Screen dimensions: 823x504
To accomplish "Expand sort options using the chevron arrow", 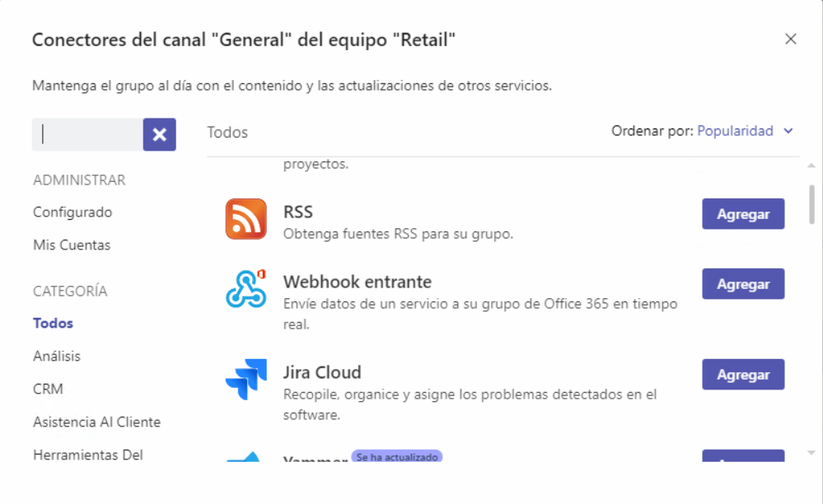I will [x=788, y=131].
